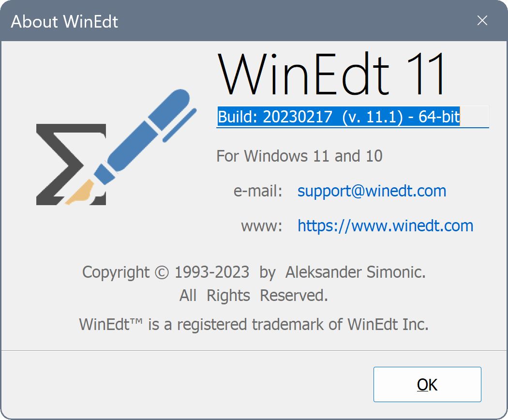Click the "64-bit" portion of build field
Screen dimensions: 508x420
[x=439, y=117]
